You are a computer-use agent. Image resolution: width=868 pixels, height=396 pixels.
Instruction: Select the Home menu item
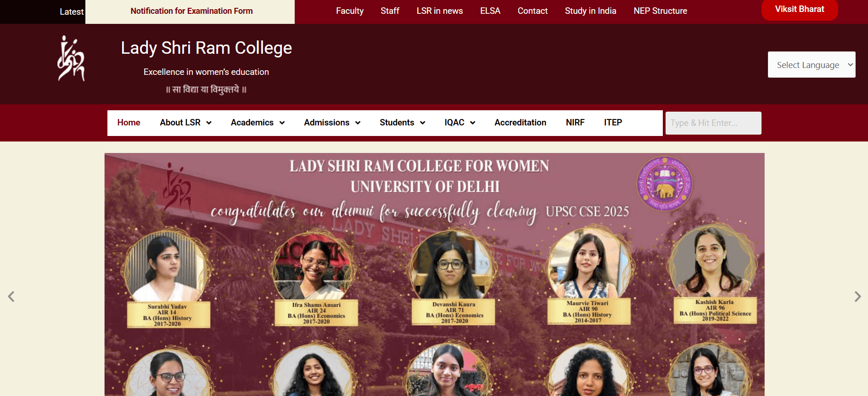coord(129,123)
